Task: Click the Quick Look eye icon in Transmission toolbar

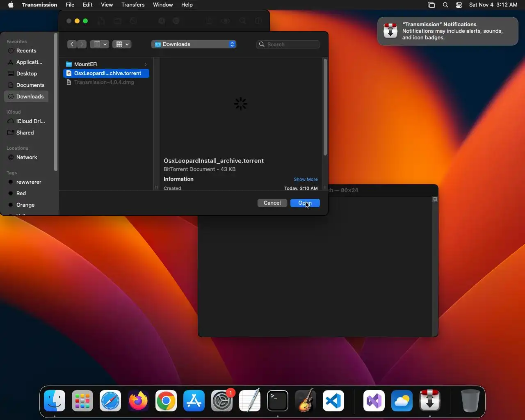Action: click(x=226, y=21)
